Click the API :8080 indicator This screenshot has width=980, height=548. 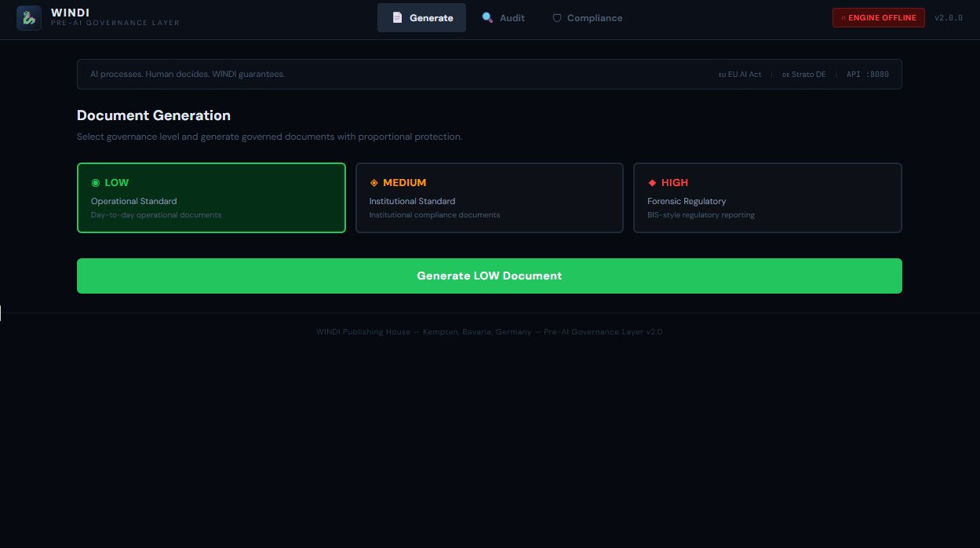867,74
